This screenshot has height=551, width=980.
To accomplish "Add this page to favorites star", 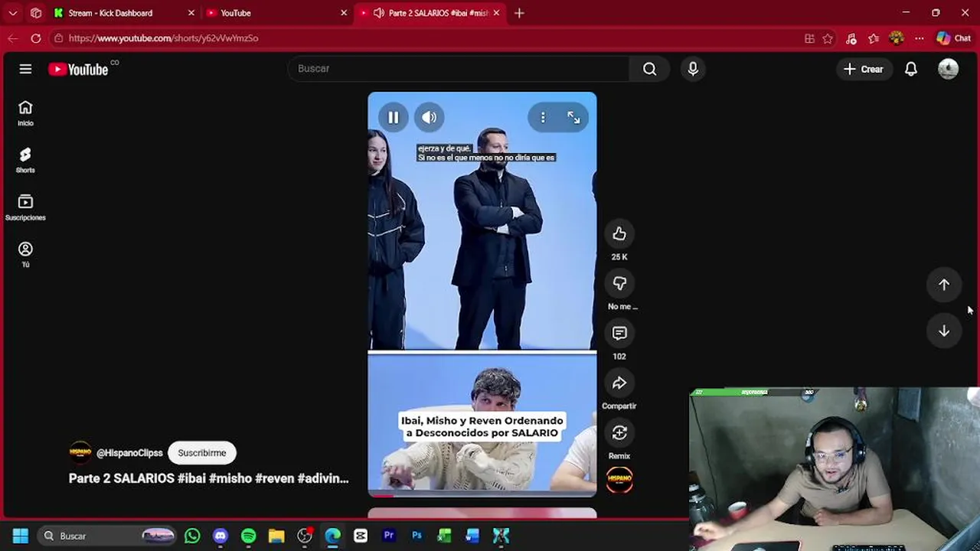I will [828, 38].
